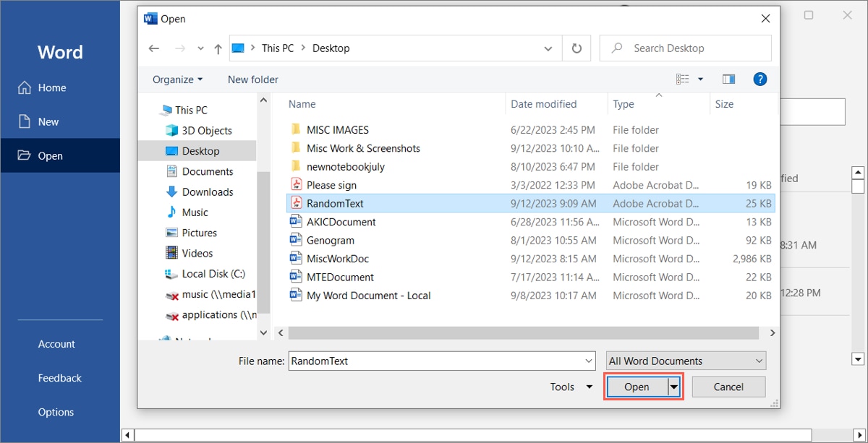
Task: Click Desktop in the address breadcrumb
Action: 332,48
